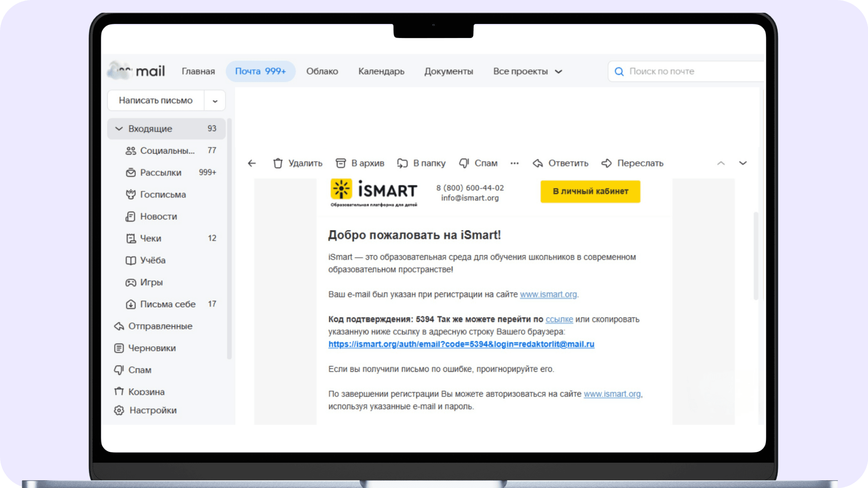868x488 pixels.
Task: Mark the email as Spam in toolbar
Action: pyautogui.click(x=478, y=163)
